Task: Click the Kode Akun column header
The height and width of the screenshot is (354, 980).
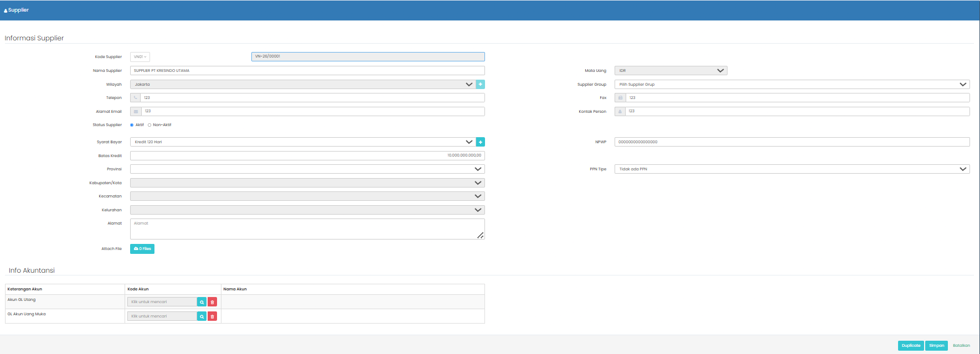Action: coord(138,289)
